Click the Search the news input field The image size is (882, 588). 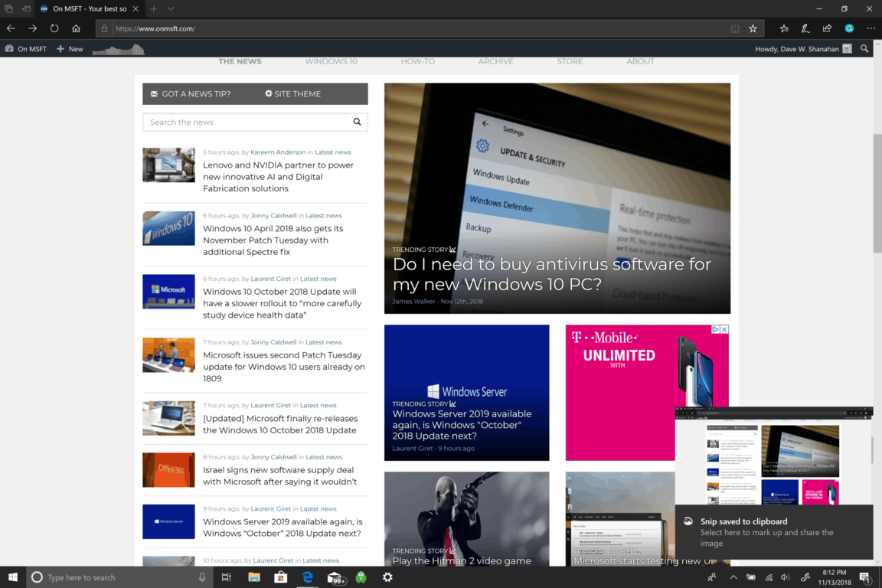244,122
